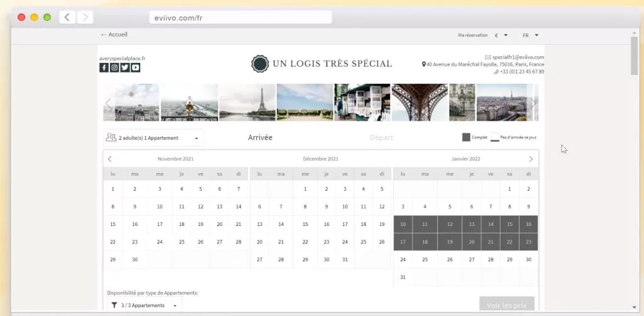Viewport: 644px width, 316px height.
Task: Click the map pin icon beside address
Action: coord(424,64)
